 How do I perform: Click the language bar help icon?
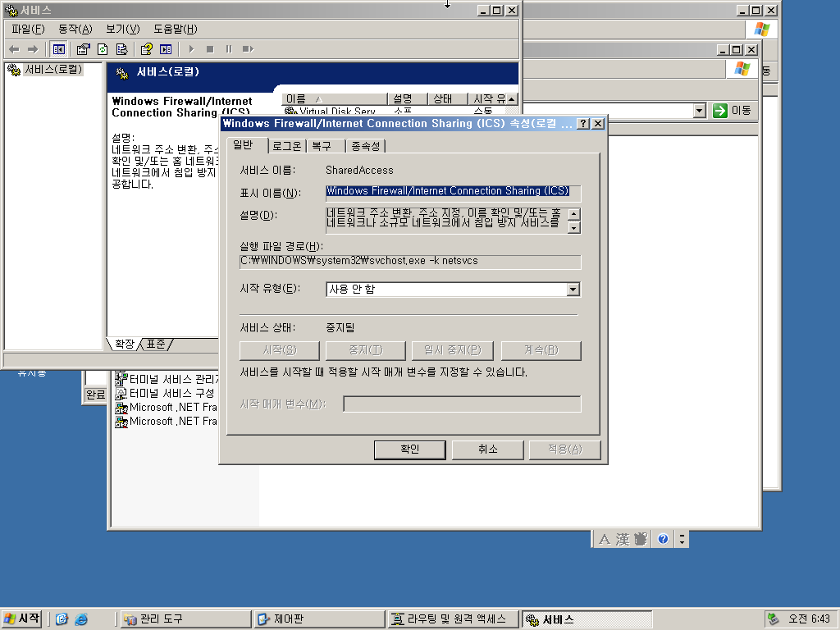pos(663,539)
